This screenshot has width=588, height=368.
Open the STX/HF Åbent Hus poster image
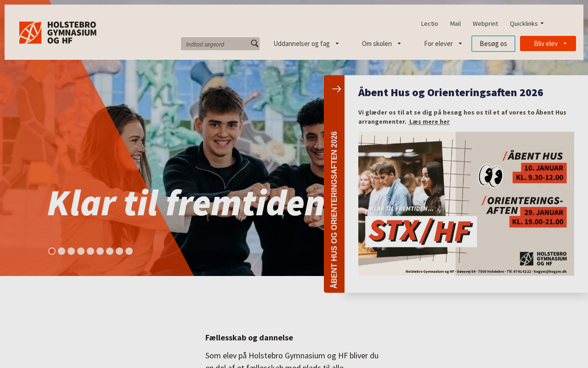pyautogui.click(x=466, y=204)
